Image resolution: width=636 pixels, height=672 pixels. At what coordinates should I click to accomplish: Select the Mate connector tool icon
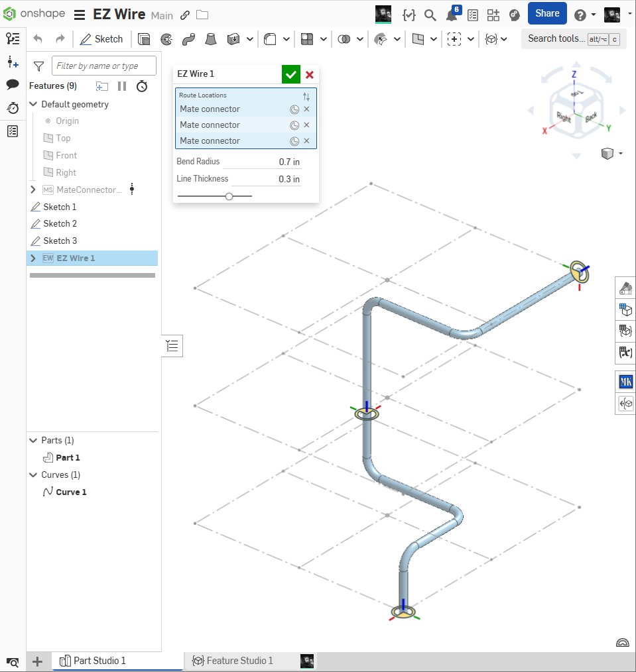tap(454, 39)
